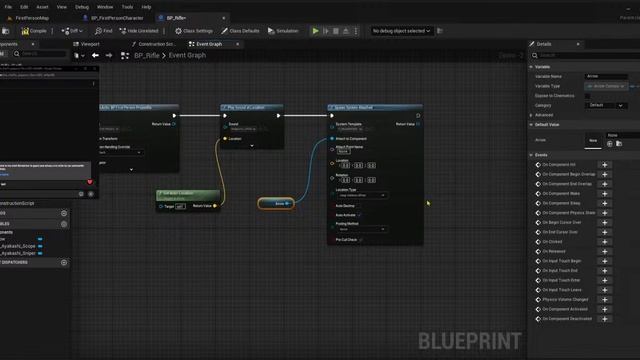The image size is (640, 360).
Task: Click the graph breadcrumb node icon
Action: [125, 56]
